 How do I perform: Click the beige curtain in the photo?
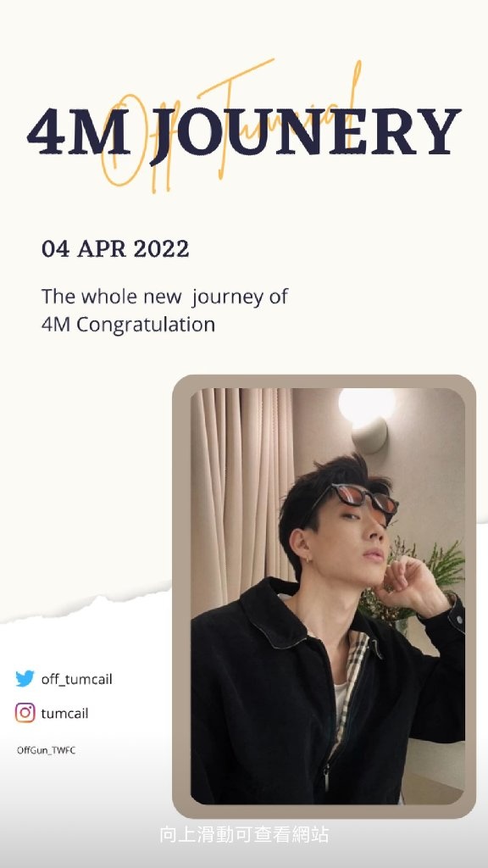click(242, 487)
